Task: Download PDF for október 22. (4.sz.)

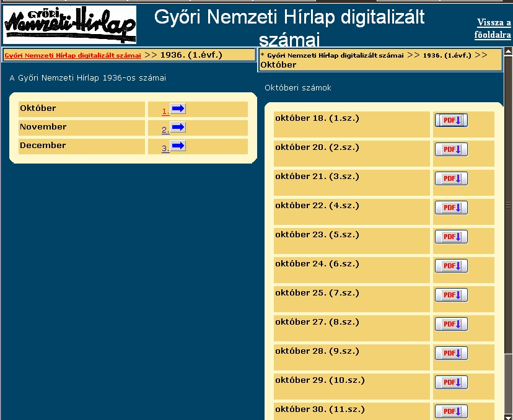Action: point(451,208)
